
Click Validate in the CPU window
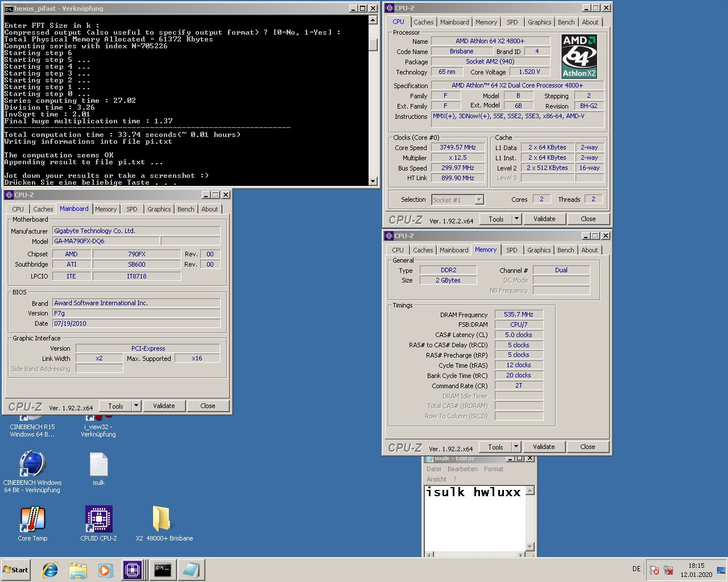544,219
